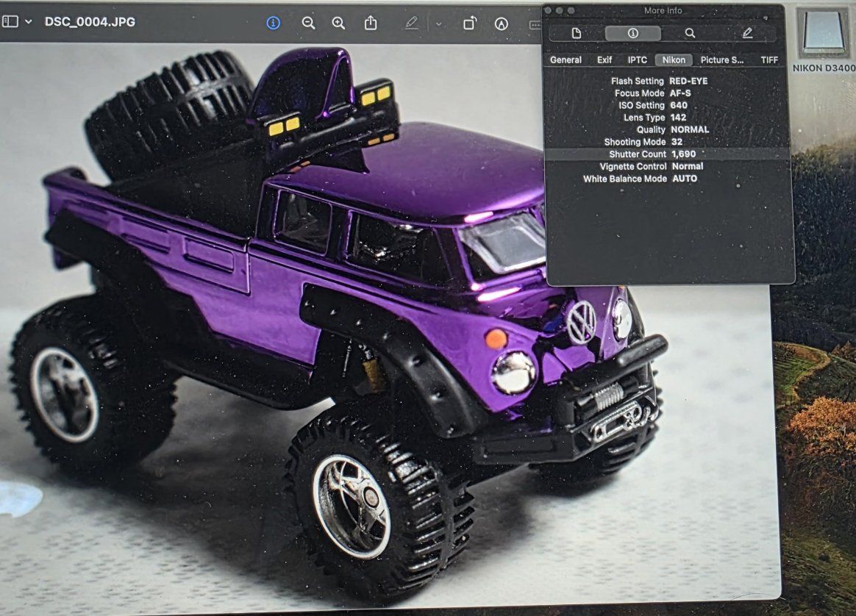Image resolution: width=856 pixels, height=616 pixels.
Task: Switch to the TIFF tab
Action: [x=769, y=60]
